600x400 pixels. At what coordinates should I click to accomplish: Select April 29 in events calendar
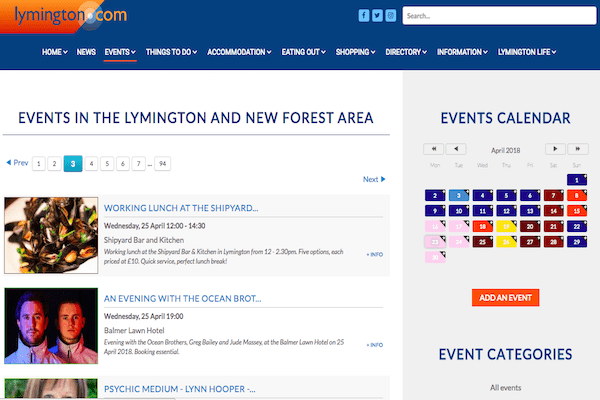coord(577,242)
